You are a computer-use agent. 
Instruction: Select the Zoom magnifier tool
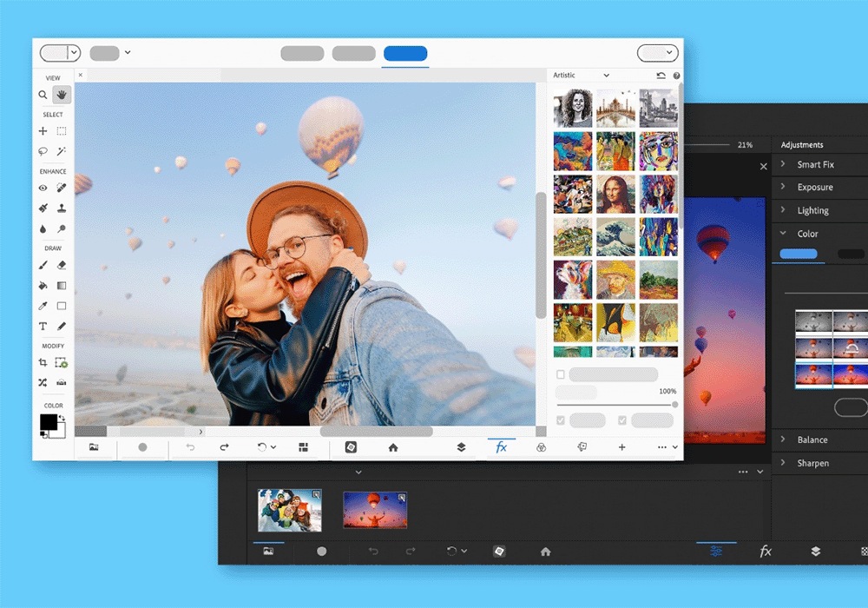(43, 95)
